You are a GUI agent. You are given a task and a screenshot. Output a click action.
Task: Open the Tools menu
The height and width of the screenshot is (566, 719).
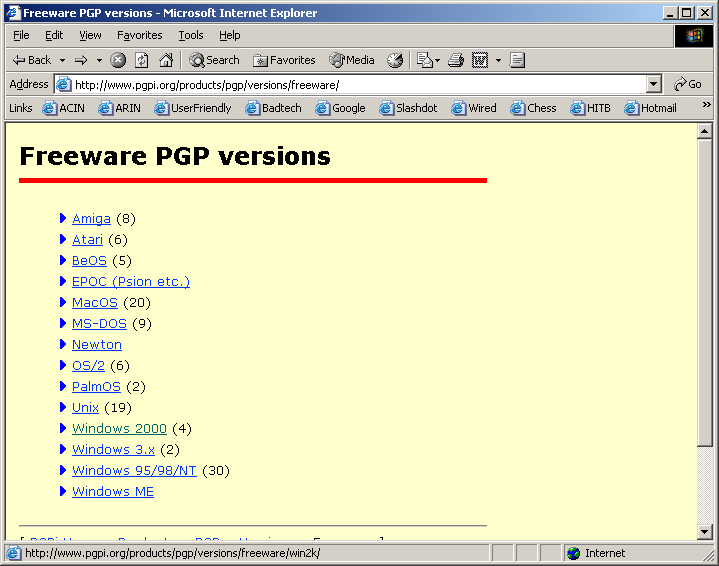[x=191, y=35]
